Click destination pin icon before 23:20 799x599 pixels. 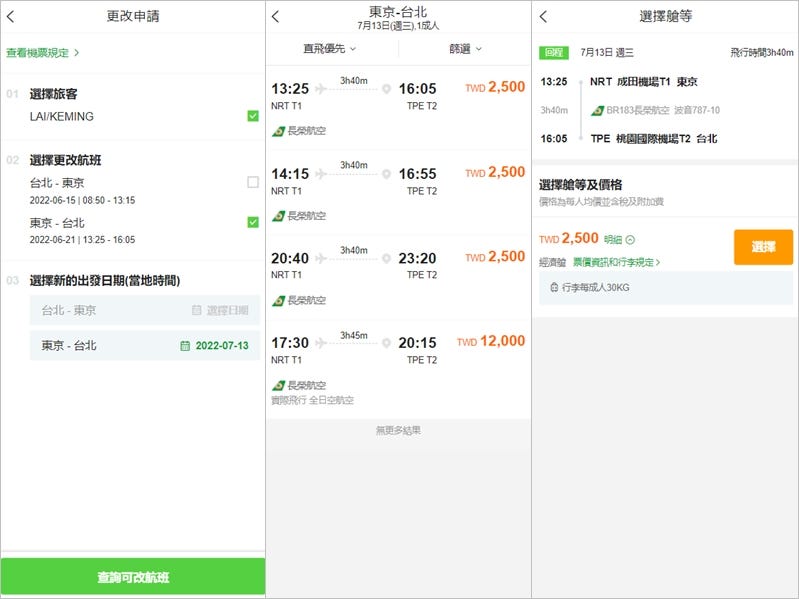tap(386, 259)
